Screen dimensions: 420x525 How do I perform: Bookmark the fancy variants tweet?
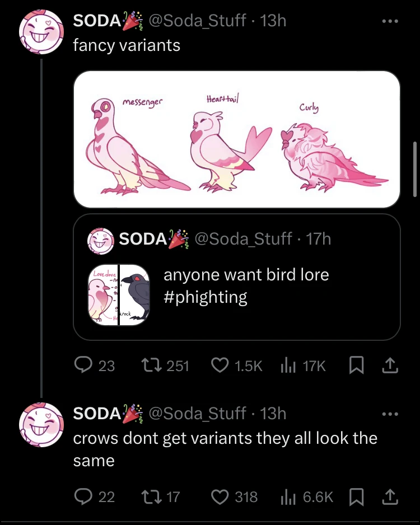[x=355, y=365]
